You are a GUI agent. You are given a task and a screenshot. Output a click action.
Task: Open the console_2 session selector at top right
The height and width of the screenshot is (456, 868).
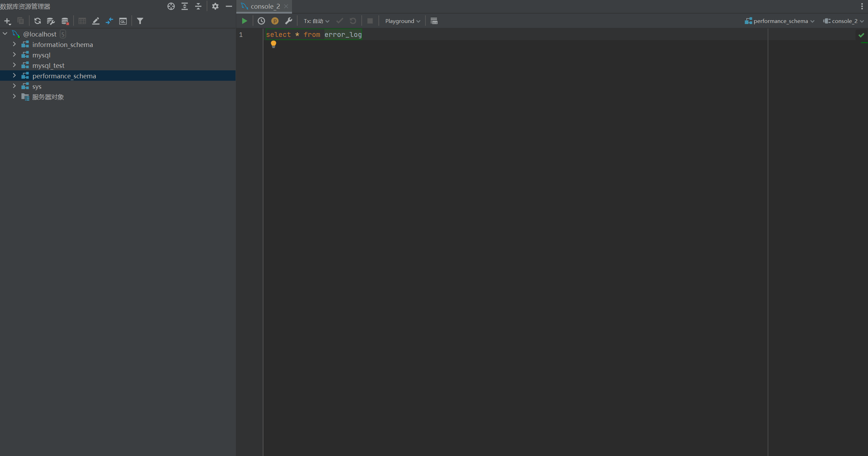click(844, 21)
